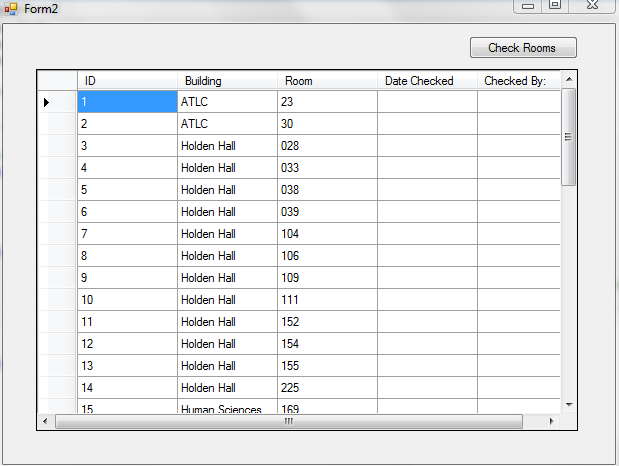The width and height of the screenshot is (619, 466).
Task: Select the Room cell showing 30
Action: [x=327, y=124]
